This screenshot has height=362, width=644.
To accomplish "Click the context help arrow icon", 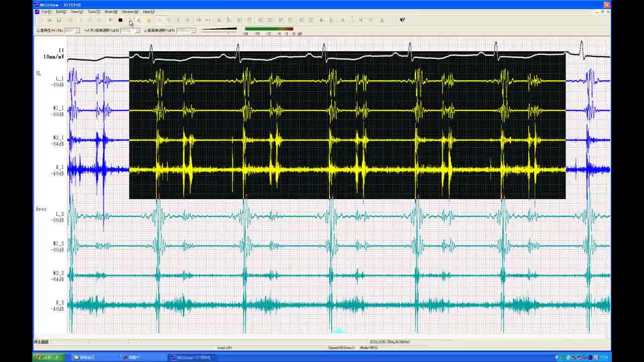I will (x=402, y=20).
